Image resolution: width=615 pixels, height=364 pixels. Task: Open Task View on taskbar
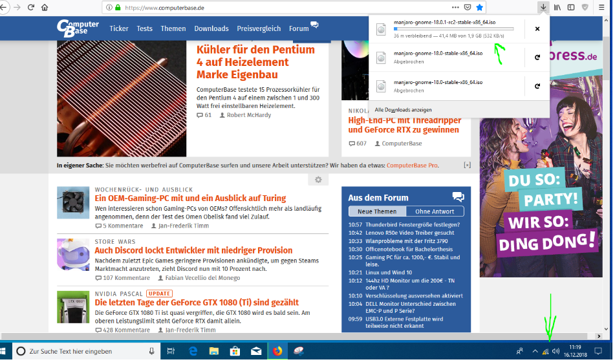click(171, 351)
